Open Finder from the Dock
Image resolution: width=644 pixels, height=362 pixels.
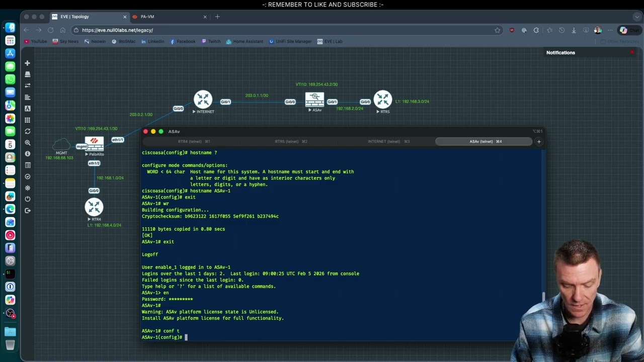[10, 27]
